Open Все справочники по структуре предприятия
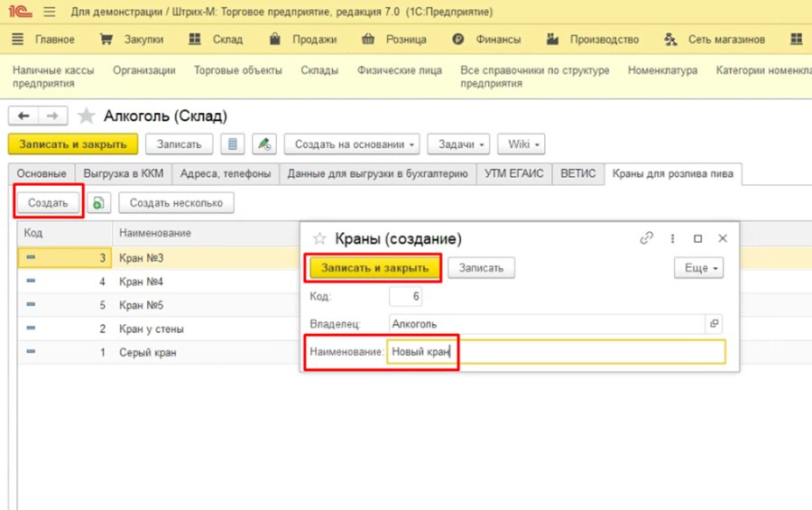812x510 pixels. [534, 77]
